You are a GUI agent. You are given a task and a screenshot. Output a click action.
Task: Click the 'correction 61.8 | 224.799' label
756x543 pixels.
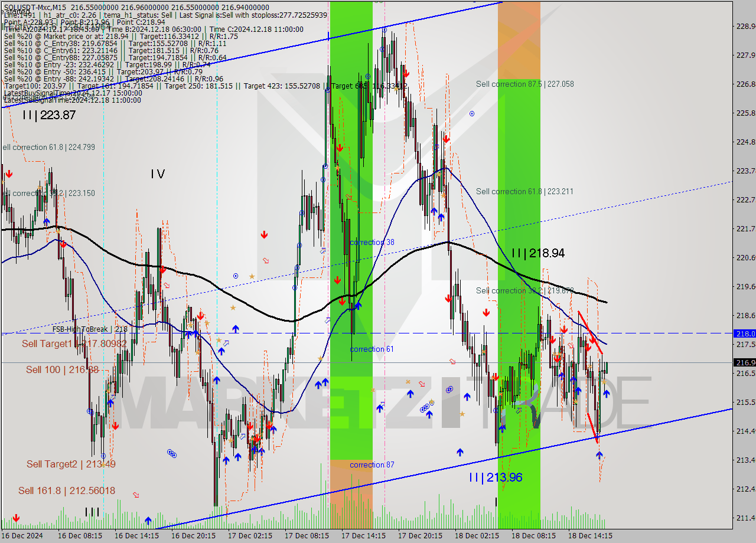[48, 148]
